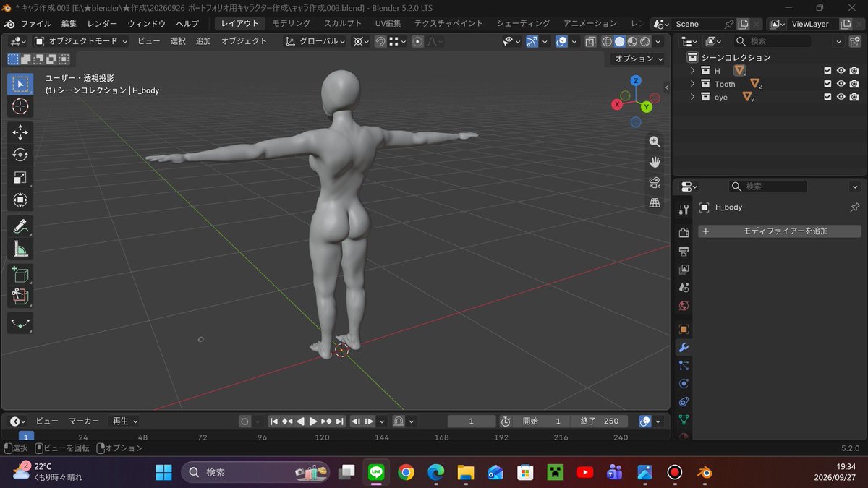Open the Physics properties tab
Screen dimensions: 868x488
click(684, 383)
